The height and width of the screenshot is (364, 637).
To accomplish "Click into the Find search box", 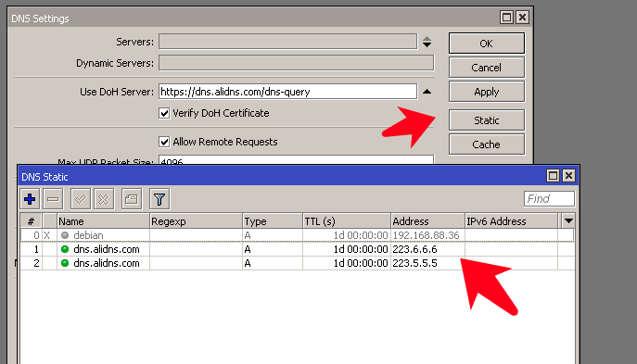I will [549, 199].
